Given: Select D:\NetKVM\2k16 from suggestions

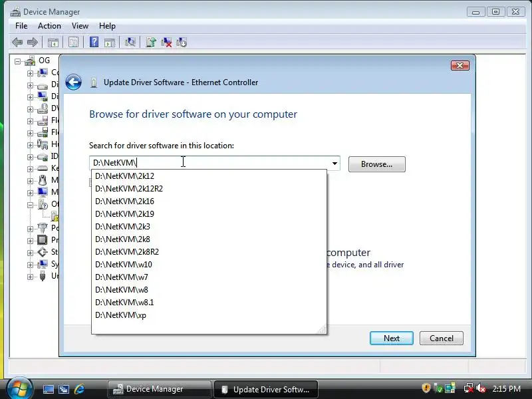Looking at the screenshot, I should pos(209,201).
